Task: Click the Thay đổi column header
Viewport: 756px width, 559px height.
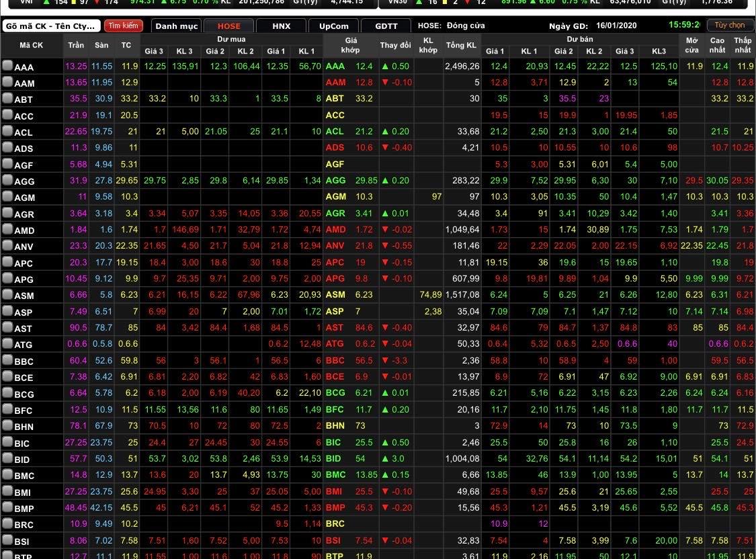Action: [x=395, y=45]
